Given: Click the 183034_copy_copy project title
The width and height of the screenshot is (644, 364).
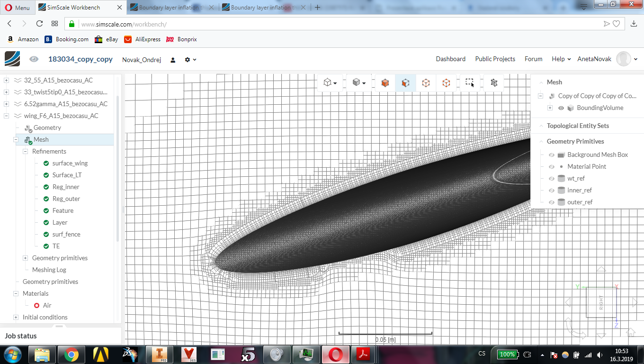Looking at the screenshot, I should (x=80, y=59).
